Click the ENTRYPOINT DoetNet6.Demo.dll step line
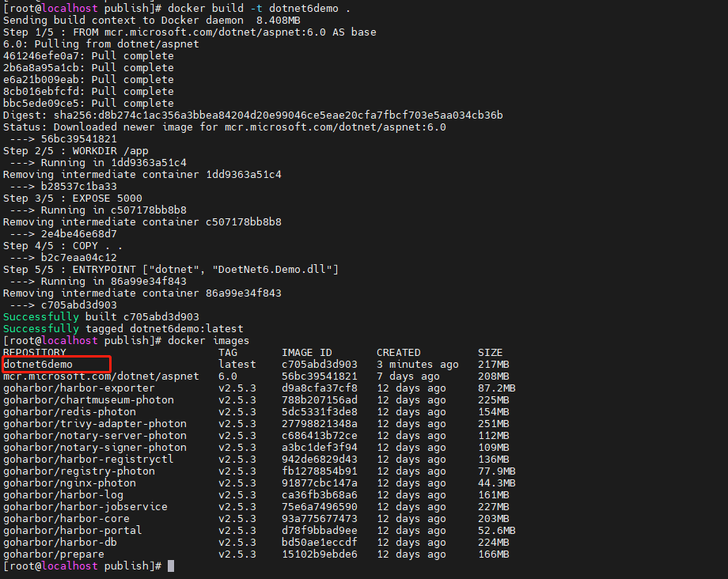 [x=171, y=270]
